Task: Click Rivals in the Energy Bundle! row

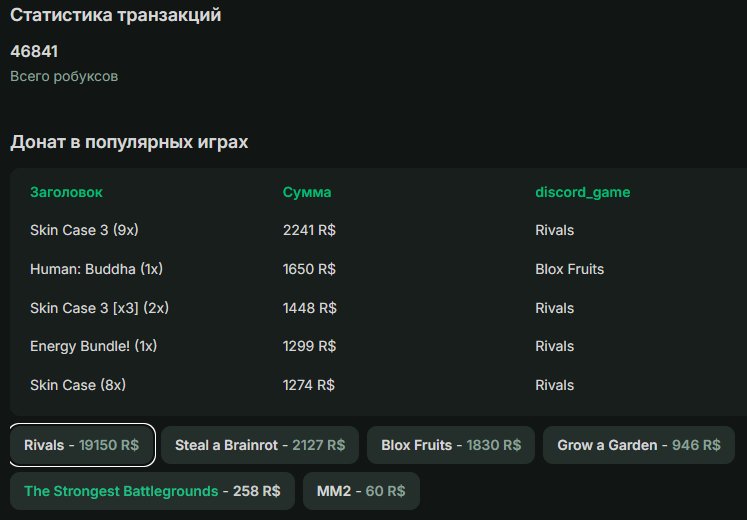Action: (x=555, y=346)
